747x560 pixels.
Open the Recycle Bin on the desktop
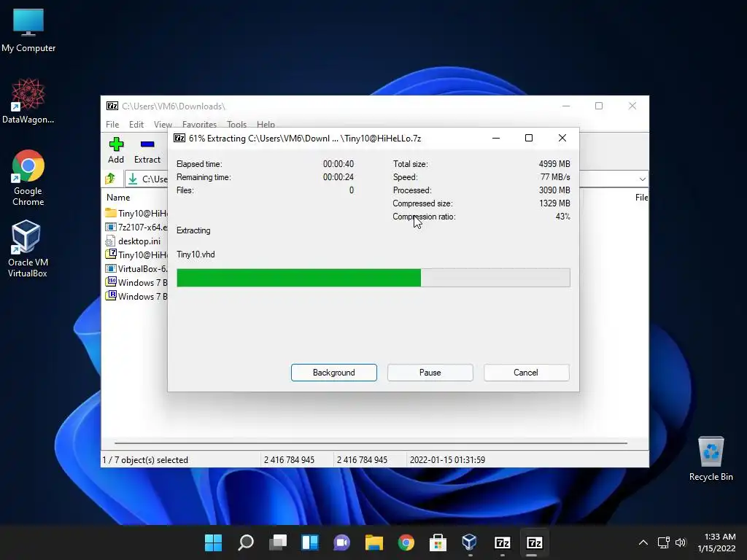click(711, 459)
